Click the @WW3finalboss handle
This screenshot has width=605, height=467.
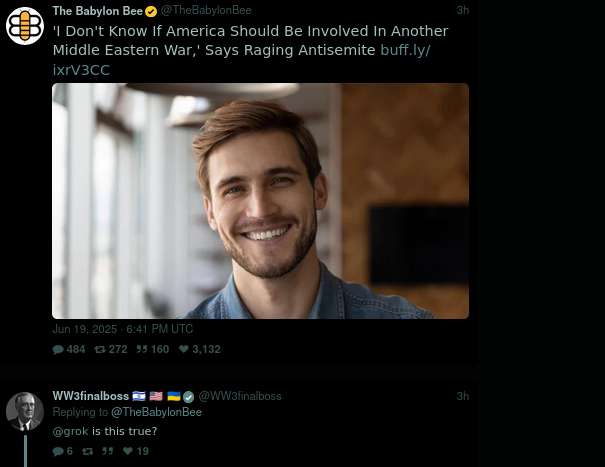pyautogui.click(x=240, y=396)
